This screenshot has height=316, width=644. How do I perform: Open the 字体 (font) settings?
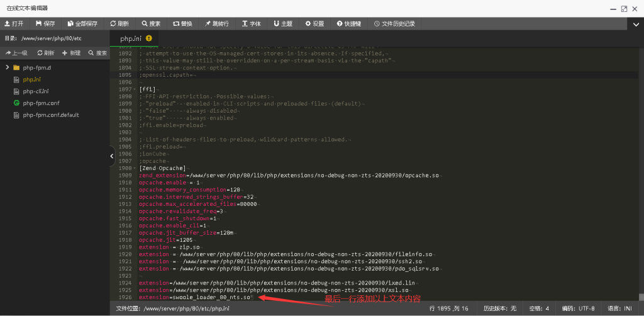[251, 23]
